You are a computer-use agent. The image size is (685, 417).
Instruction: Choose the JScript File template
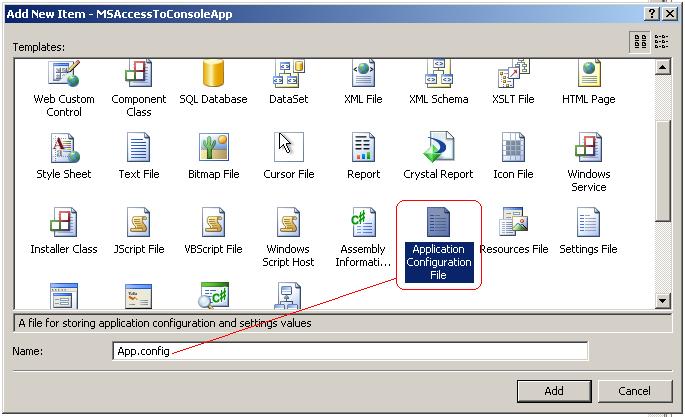[138, 226]
